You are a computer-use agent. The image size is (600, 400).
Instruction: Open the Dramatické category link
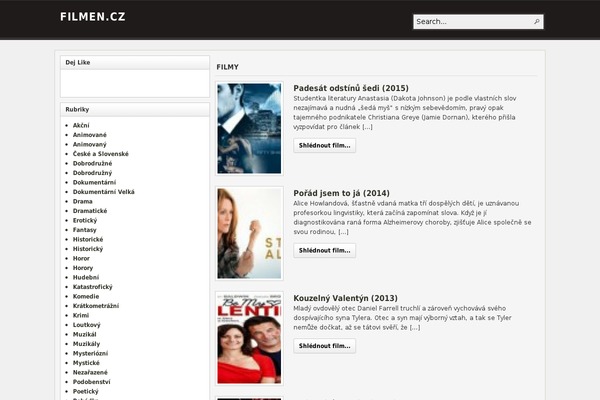coord(90,211)
